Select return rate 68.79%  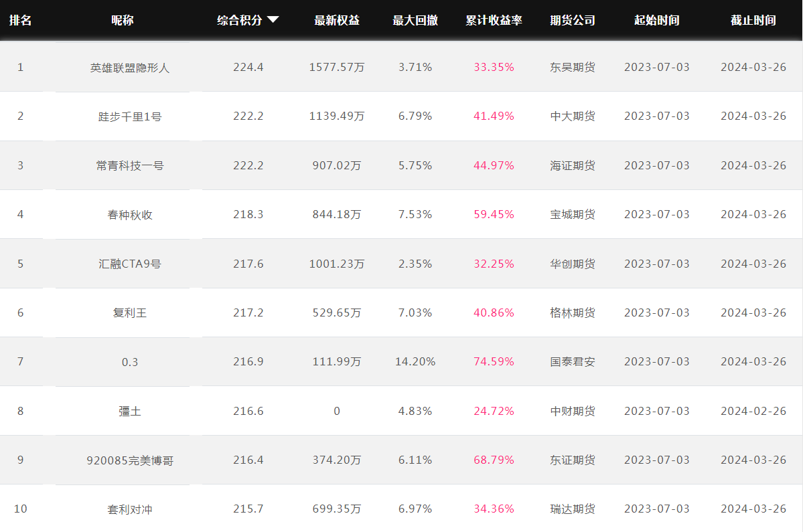(494, 460)
